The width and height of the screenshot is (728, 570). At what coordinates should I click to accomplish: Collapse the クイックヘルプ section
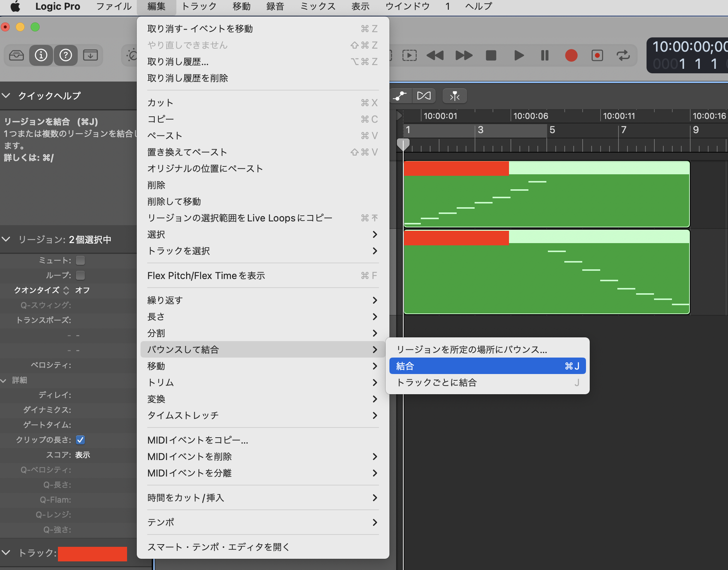(6, 96)
